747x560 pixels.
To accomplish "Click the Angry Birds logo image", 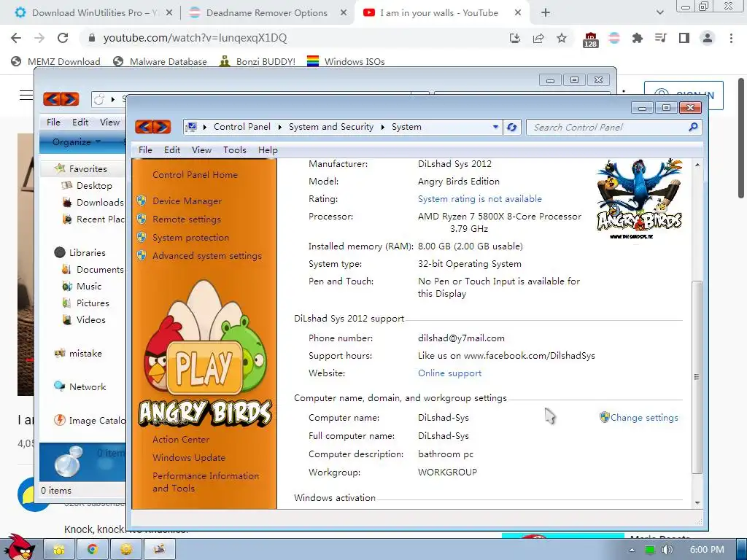I will [639, 199].
